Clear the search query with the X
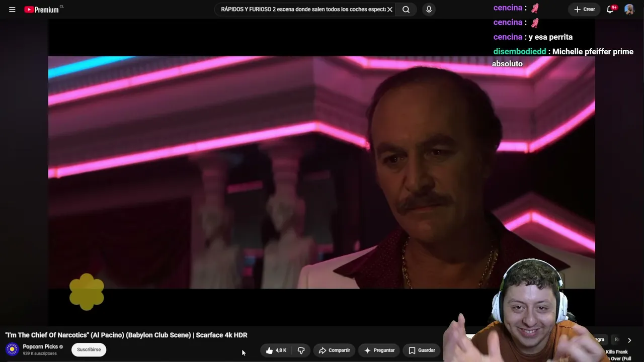 390,10
